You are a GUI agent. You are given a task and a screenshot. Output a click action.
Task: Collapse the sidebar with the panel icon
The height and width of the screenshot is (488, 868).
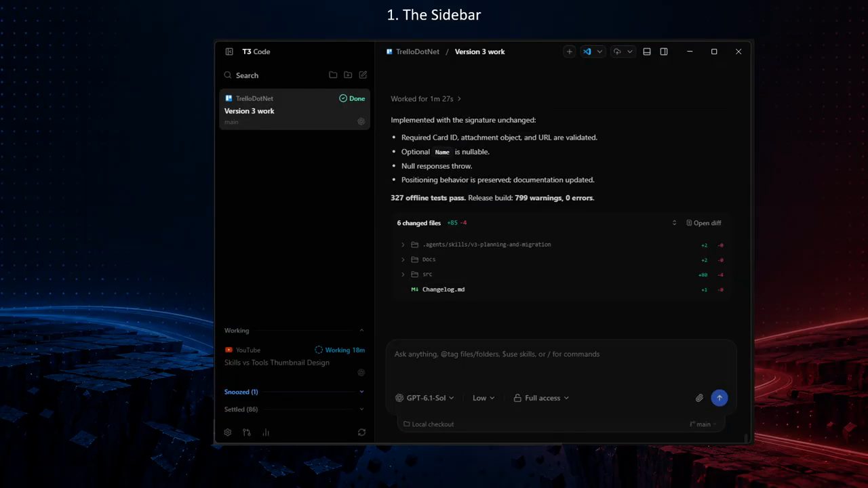[229, 52]
